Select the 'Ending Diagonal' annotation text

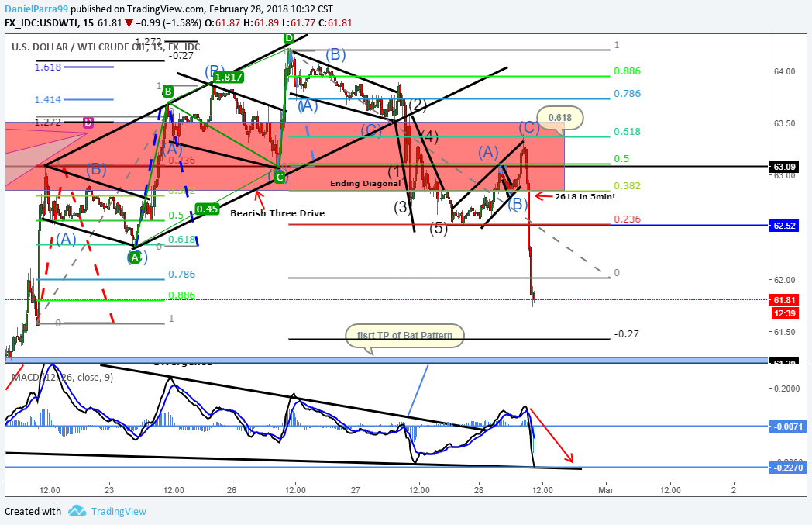coord(365,184)
